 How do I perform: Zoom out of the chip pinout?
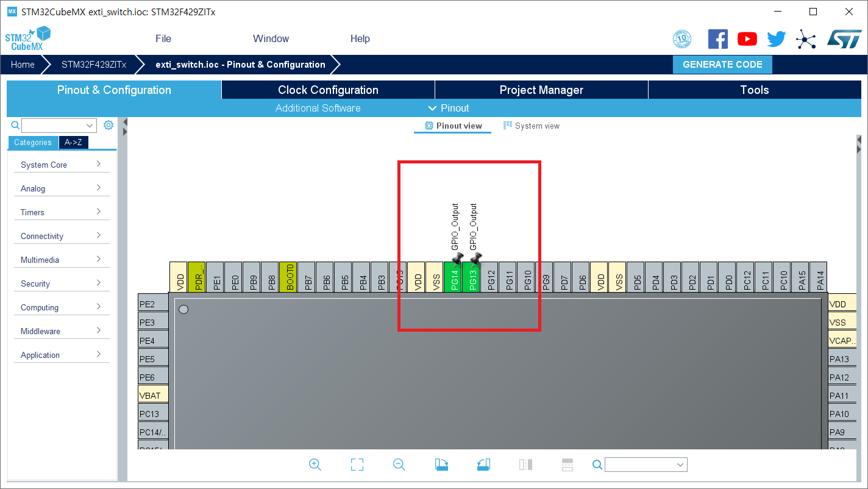point(399,465)
